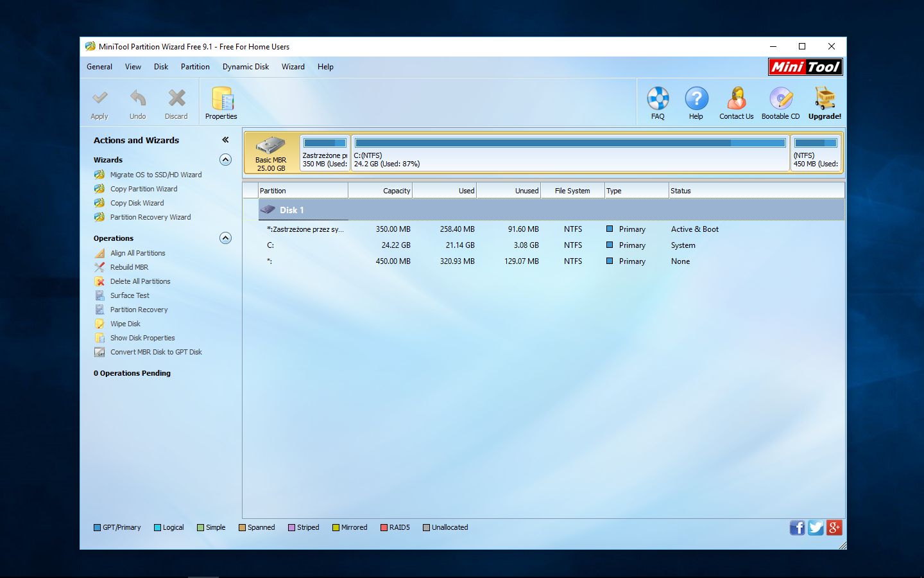Click the Copy Disk Wizard icon

99,203
